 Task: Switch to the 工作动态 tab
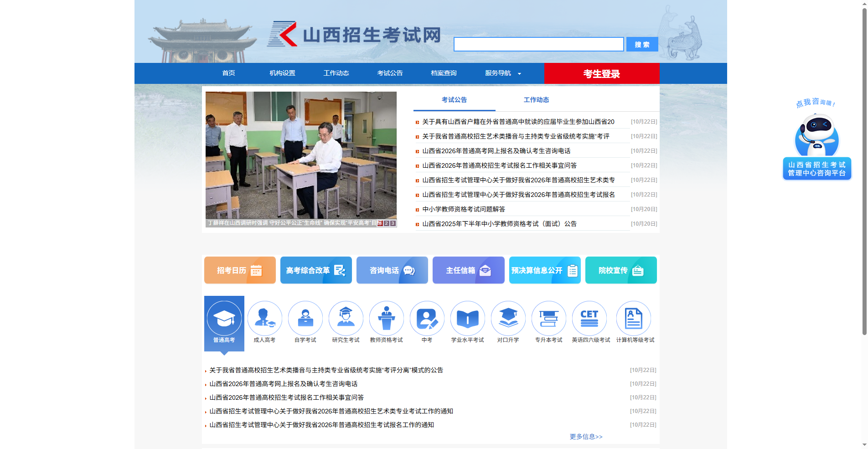click(x=537, y=99)
